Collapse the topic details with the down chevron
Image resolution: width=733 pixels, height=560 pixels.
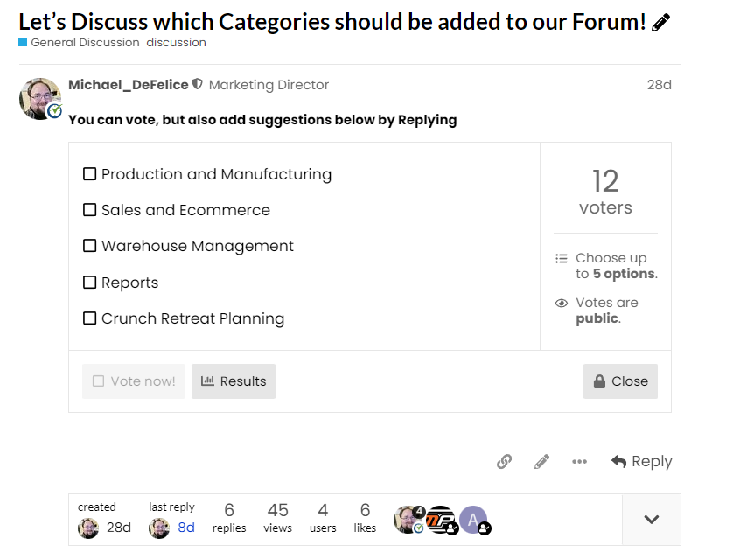pyautogui.click(x=651, y=519)
